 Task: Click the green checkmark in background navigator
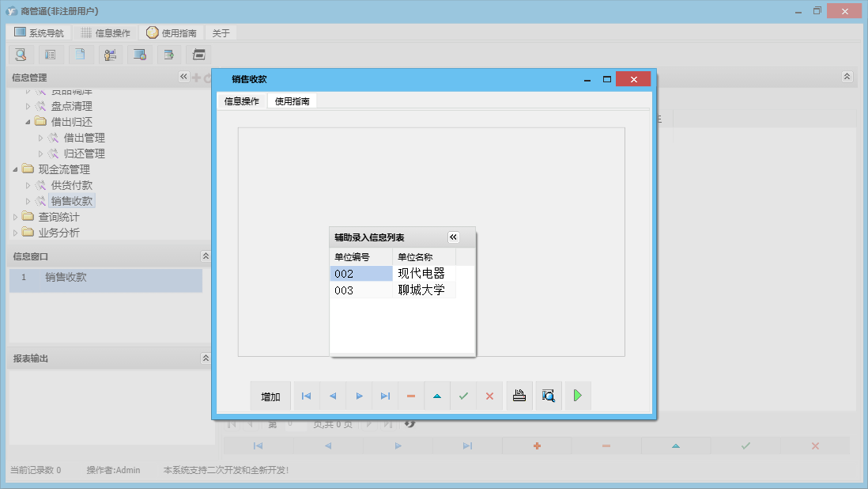click(x=745, y=445)
